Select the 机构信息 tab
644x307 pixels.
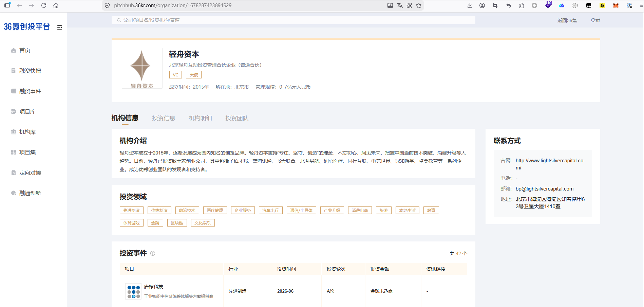coord(125,118)
